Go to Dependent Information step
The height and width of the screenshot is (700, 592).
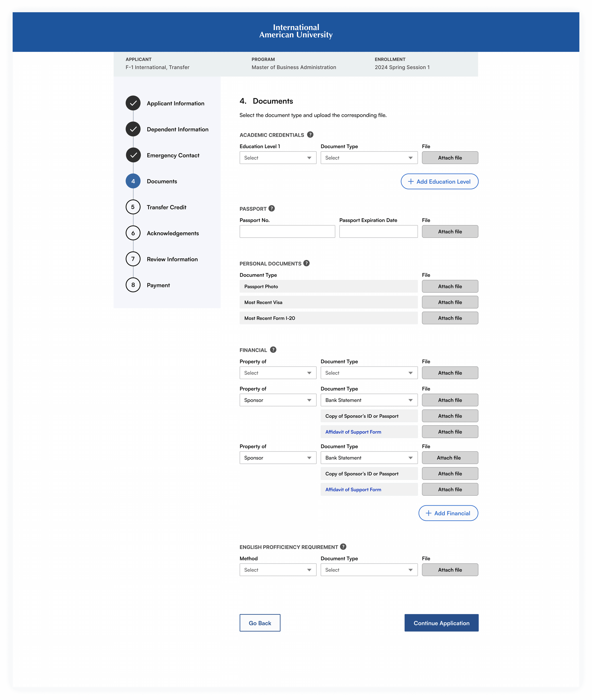coord(177,129)
